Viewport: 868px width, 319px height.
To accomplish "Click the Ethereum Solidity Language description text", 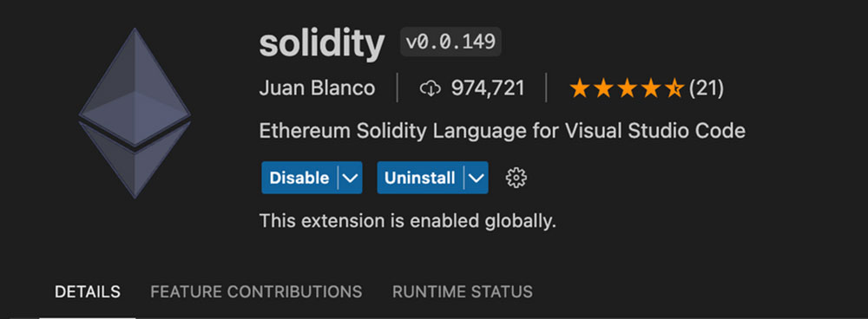I will coord(502,132).
